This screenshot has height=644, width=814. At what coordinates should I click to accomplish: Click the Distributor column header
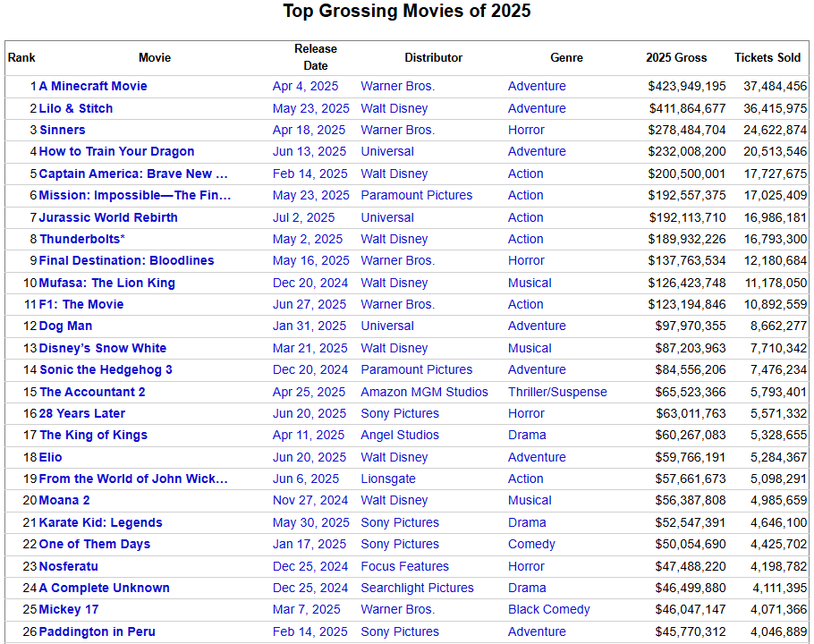tap(434, 57)
